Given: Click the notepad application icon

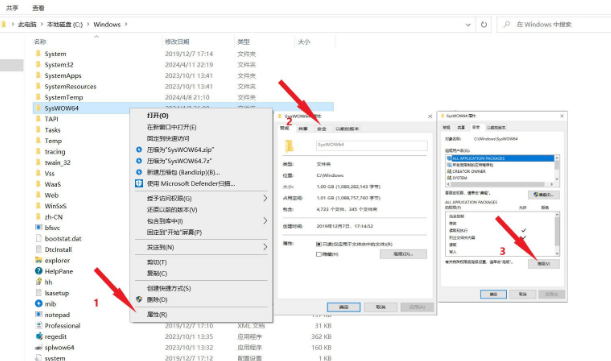Looking at the screenshot, I should pos(38,314).
